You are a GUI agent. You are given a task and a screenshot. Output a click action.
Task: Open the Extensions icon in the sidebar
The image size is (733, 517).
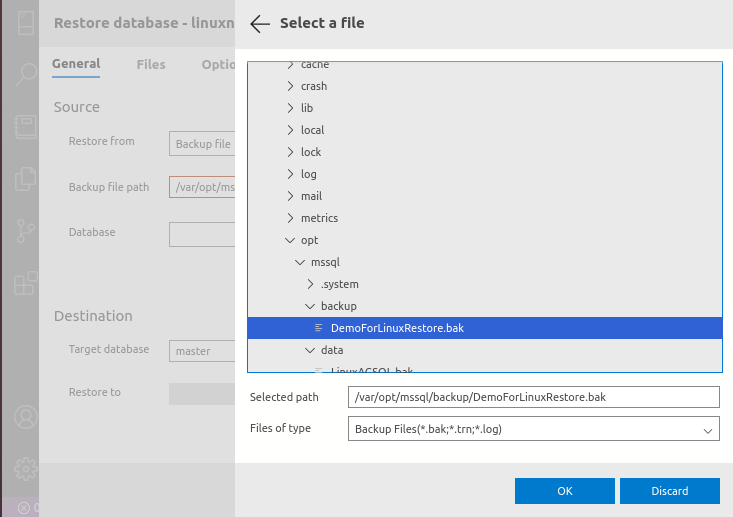pyautogui.click(x=25, y=283)
